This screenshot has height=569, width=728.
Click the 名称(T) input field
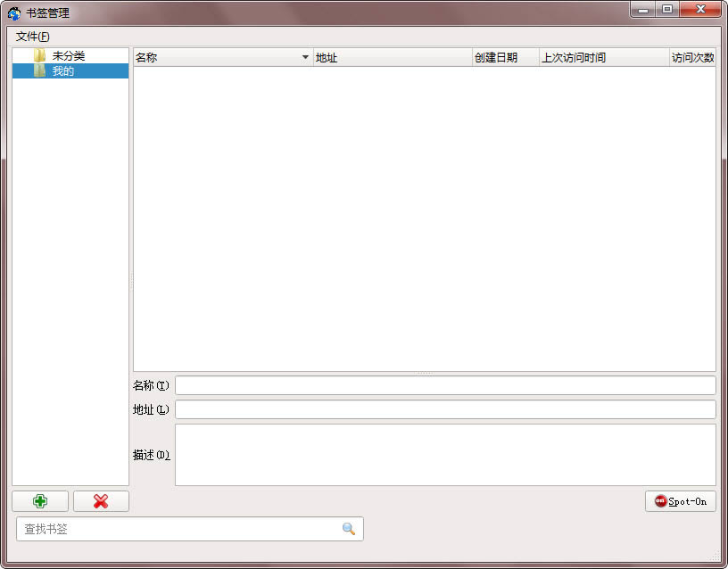pyautogui.click(x=445, y=385)
